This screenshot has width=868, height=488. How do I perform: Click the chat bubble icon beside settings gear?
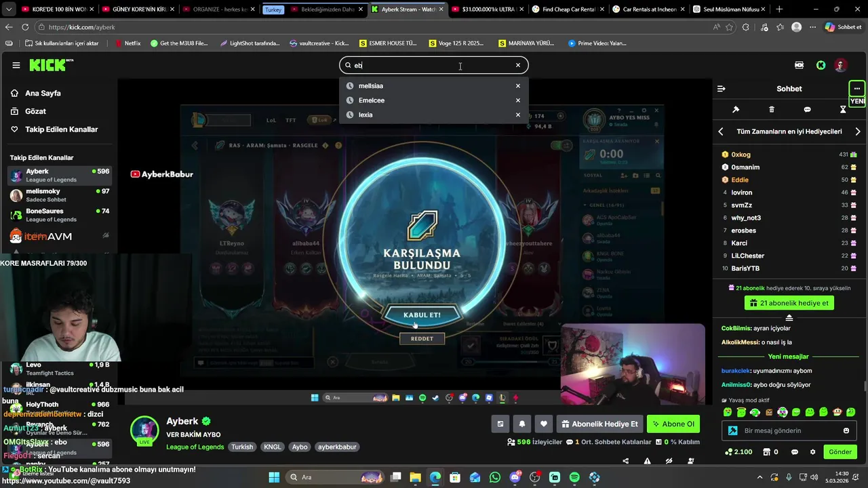tap(795, 452)
